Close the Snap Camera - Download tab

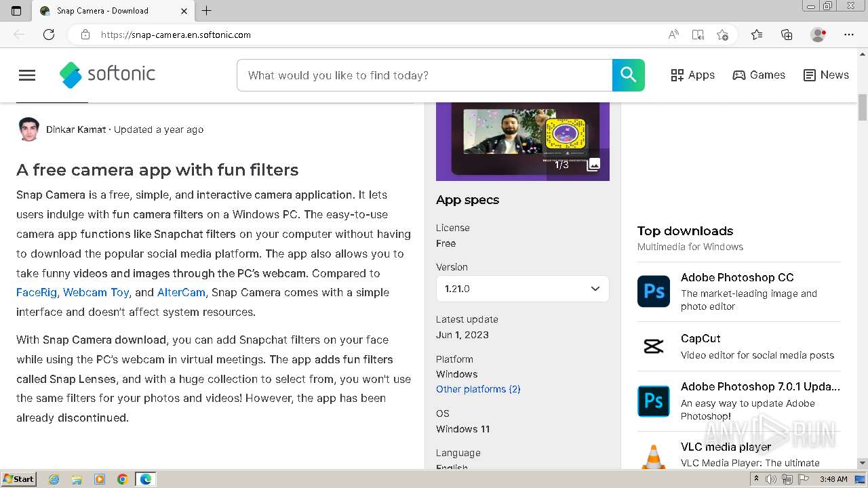point(184,11)
